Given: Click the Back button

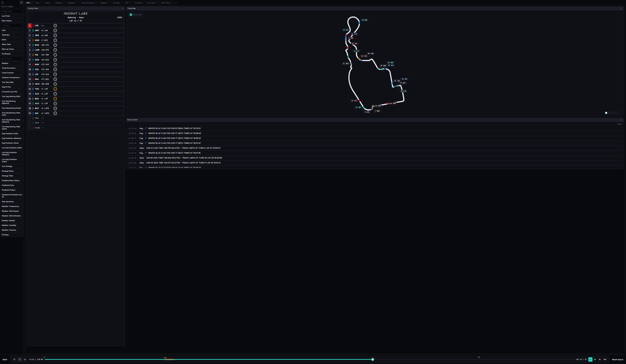Looking at the screenshot, I should click(5, 359).
